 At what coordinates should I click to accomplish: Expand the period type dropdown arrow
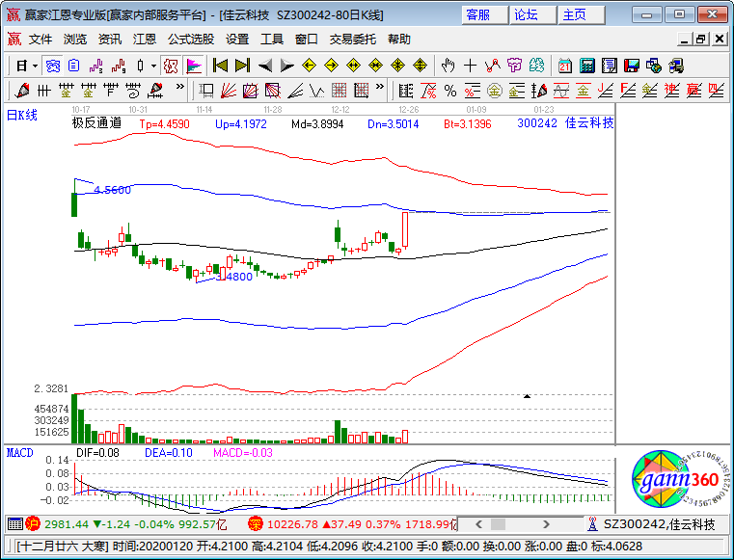(36, 66)
